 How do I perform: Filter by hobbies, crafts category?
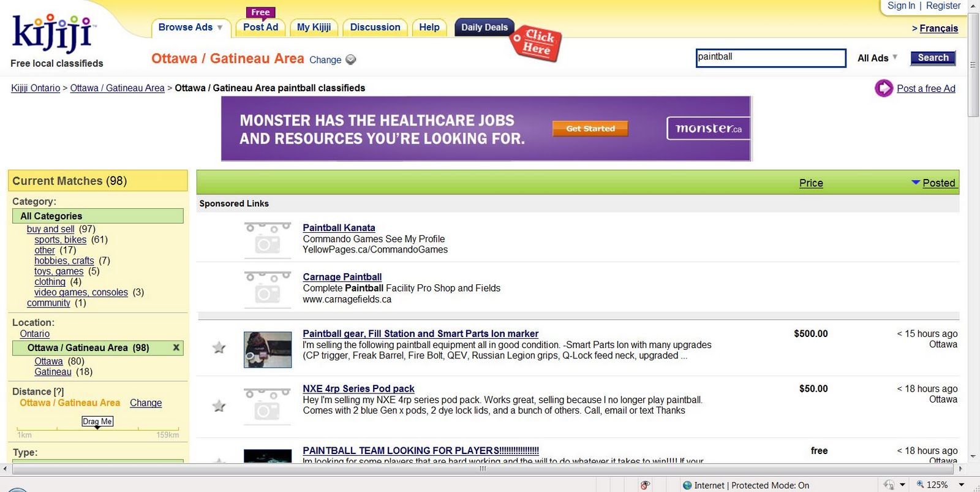pos(64,260)
